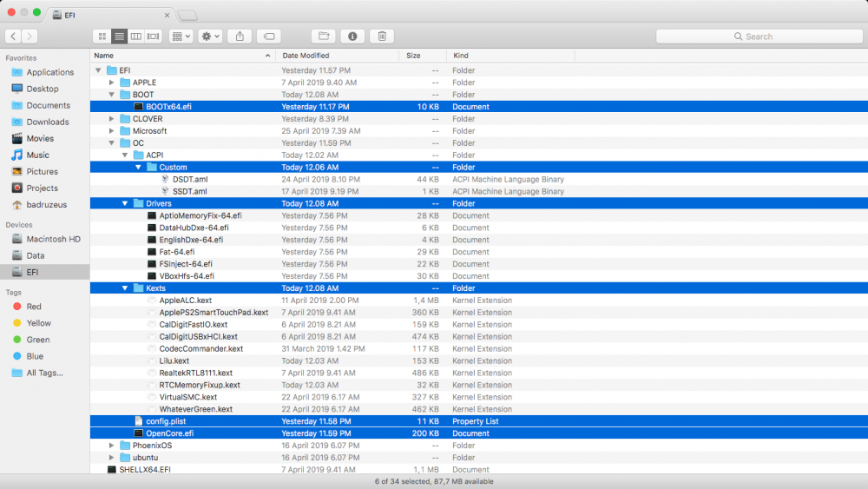This screenshot has width=868, height=489.
Task: Collapse the Custom folder
Action: [x=138, y=168]
